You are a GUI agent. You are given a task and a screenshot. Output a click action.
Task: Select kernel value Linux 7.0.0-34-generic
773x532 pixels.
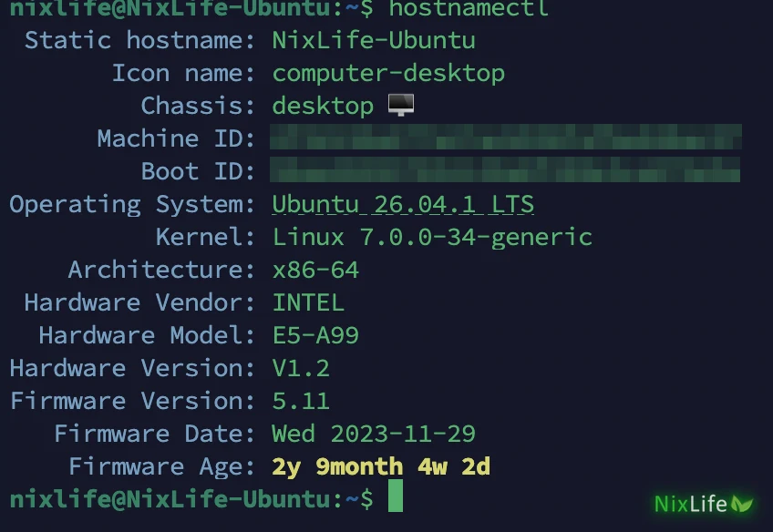click(x=432, y=238)
